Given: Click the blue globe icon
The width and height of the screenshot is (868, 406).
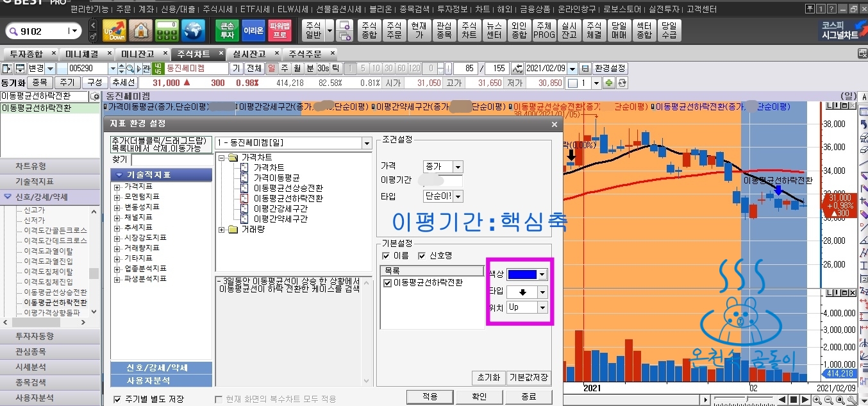Looking at the screenshot, I should tap(193, 30).
